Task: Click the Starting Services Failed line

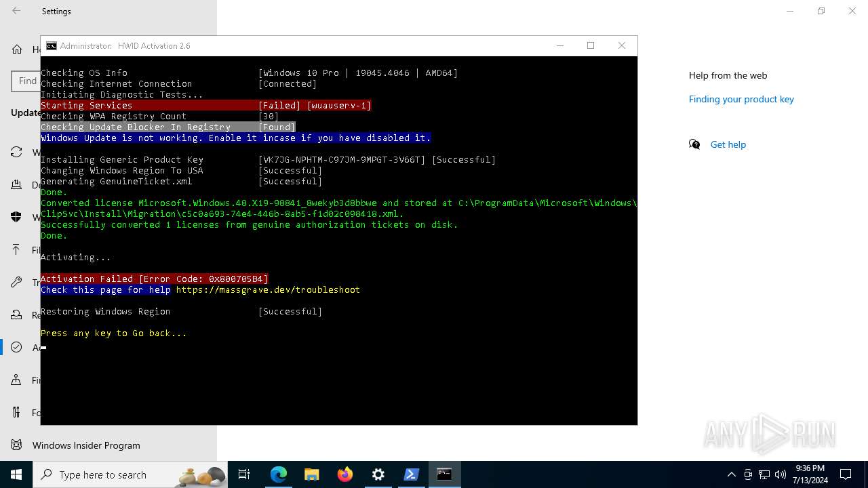Action: 206,105
